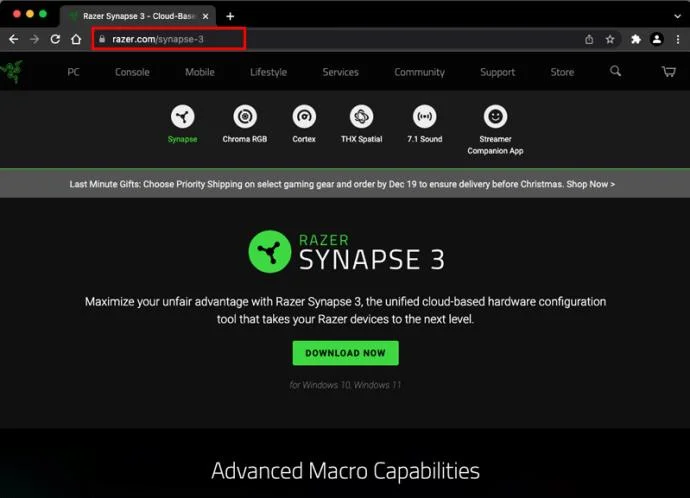Open a new tab with the plus icon

click(x=230, y=16)
